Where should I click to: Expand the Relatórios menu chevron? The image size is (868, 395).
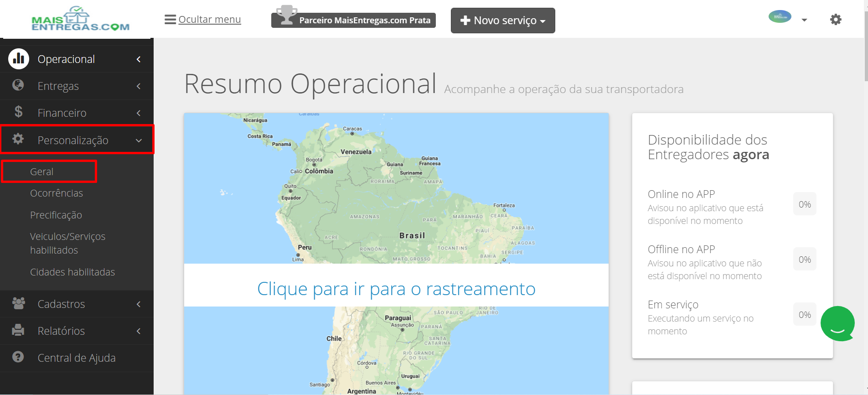point(139,331)
